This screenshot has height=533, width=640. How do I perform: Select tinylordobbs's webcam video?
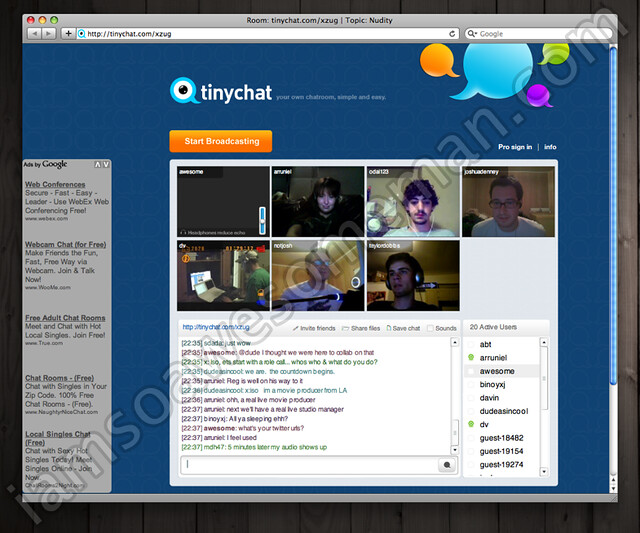coord(413,275)
